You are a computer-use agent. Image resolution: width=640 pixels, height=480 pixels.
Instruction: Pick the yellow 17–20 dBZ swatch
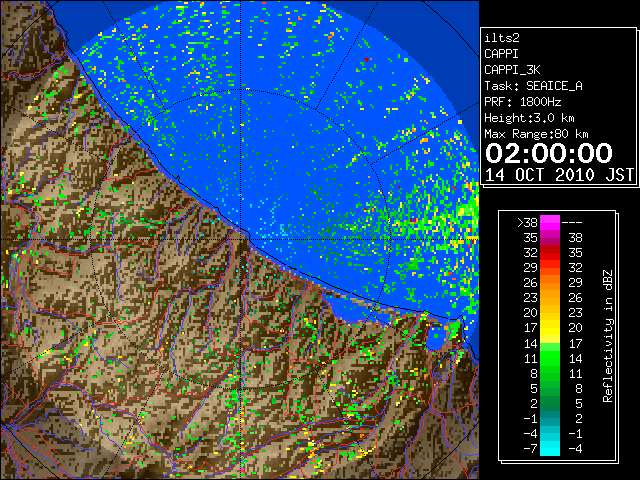coord(550,328)
